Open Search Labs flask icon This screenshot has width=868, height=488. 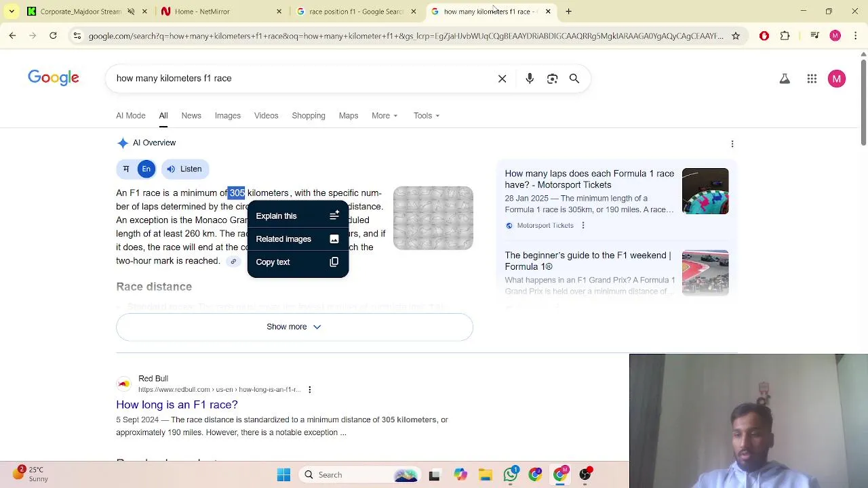785,79
